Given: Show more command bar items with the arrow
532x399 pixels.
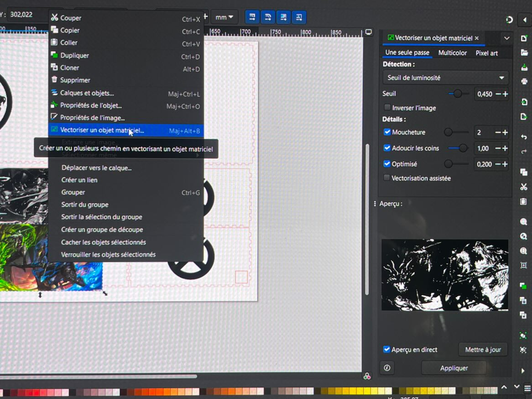Looking at the screenshot, I should coord(523,371).
